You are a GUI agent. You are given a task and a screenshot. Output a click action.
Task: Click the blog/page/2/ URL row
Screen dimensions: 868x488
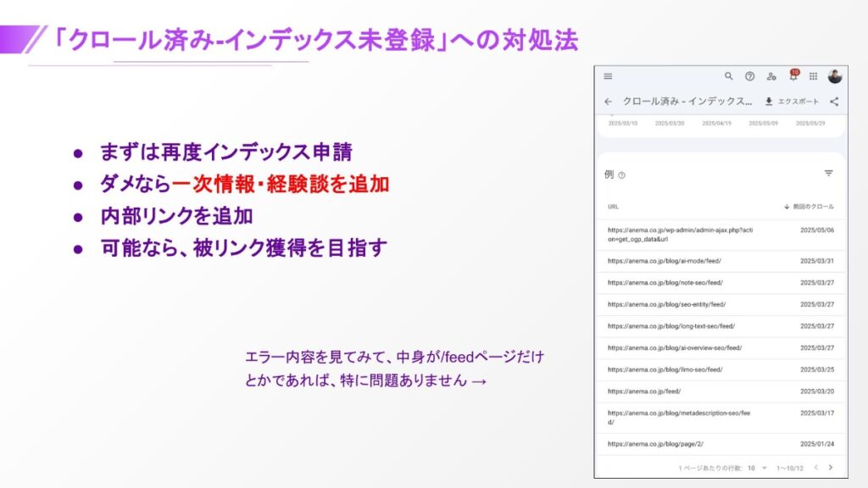(x=656, y=444)
